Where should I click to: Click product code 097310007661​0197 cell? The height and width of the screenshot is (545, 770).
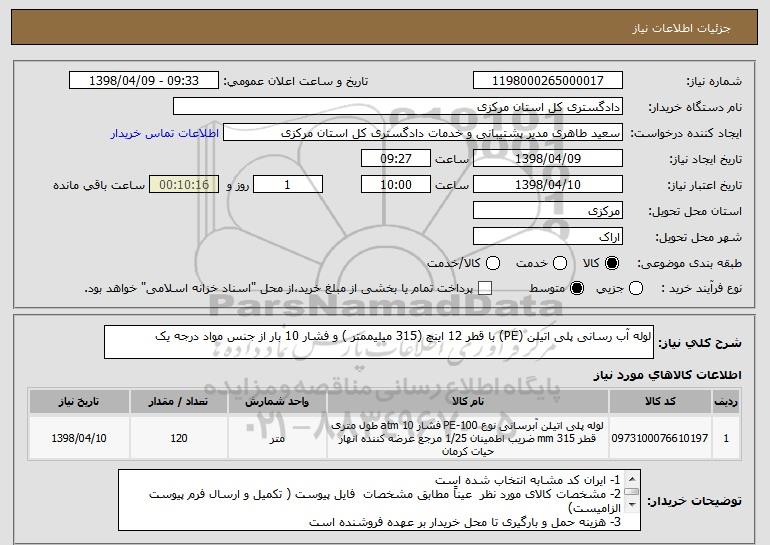pos(660,438)
